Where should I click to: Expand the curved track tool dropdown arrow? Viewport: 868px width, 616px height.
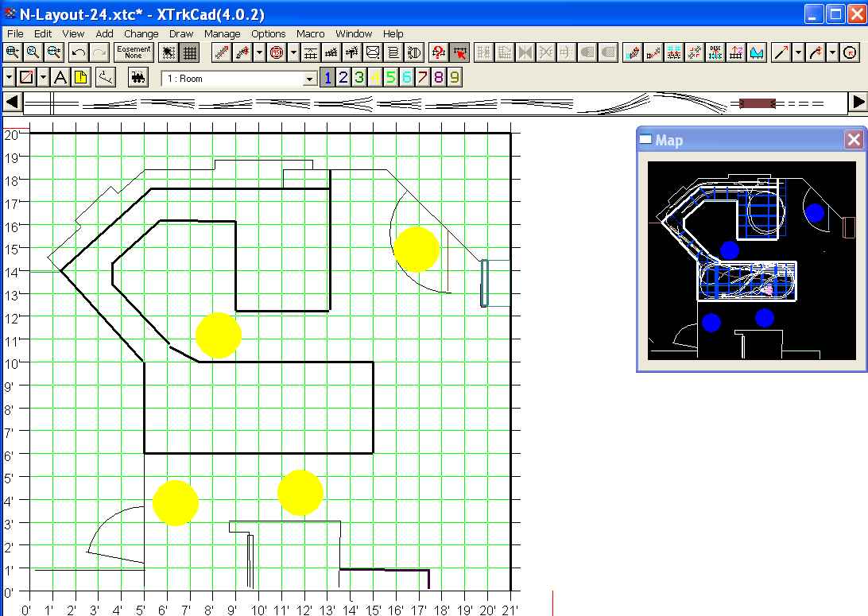[x=259, y=52]
